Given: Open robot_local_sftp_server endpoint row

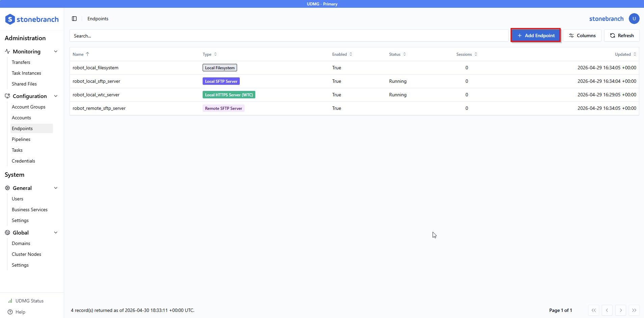Looking at the screenshot, I should tap(354, 81).
